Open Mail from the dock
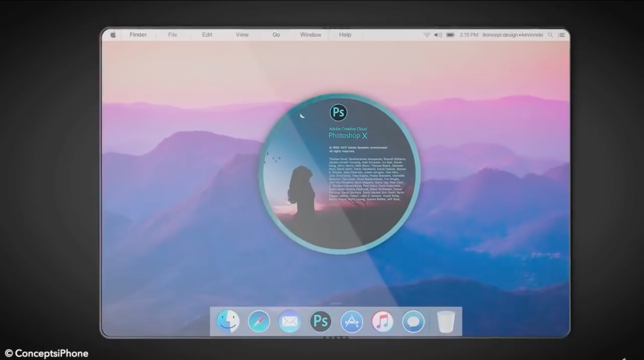 tap(290, 321)
